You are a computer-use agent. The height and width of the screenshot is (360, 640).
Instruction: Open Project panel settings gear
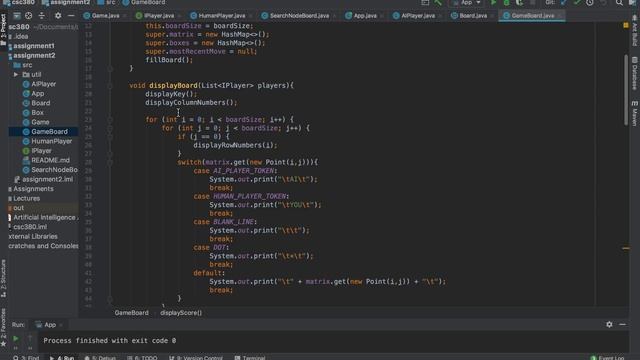[x=58, y=16]
